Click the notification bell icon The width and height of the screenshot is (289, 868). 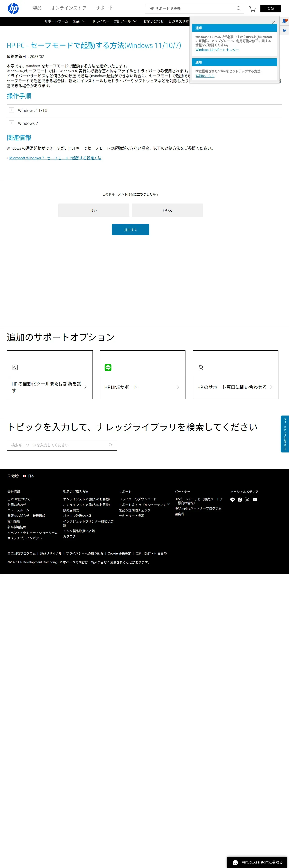pyautogui.click(x=284, y=21)
